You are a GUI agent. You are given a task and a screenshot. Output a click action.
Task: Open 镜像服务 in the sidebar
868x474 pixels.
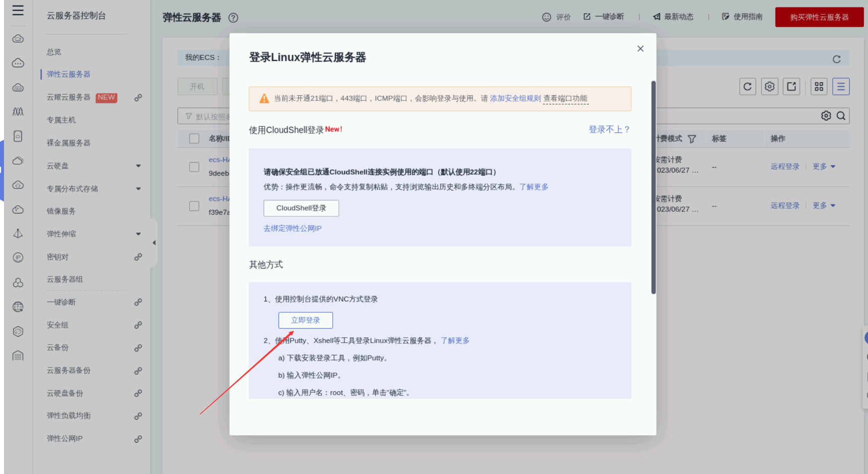pos(61,211)
